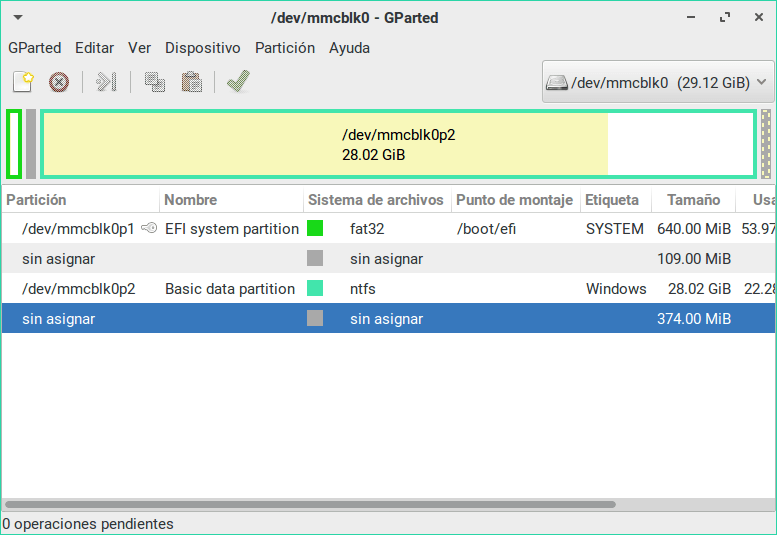This screenshot has height=535, width=777.
Task: Select the gray unallocated block in disk map
Action: (x=31, y=144)
